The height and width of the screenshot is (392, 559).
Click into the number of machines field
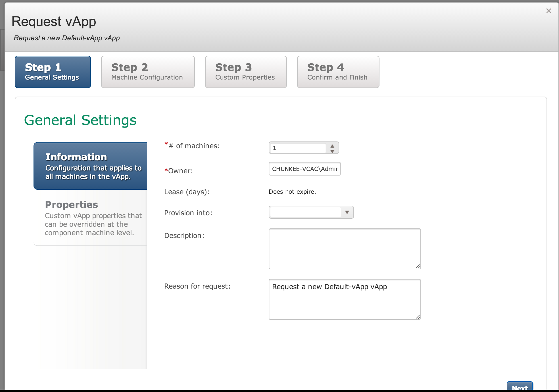point(298,148)
